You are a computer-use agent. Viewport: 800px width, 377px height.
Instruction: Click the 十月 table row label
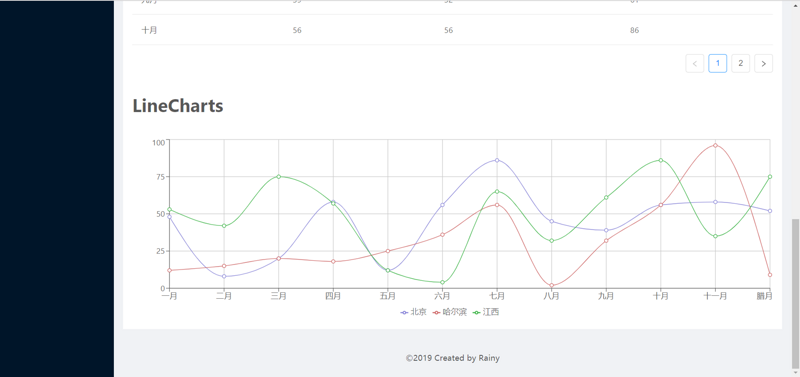click(149, 30)
